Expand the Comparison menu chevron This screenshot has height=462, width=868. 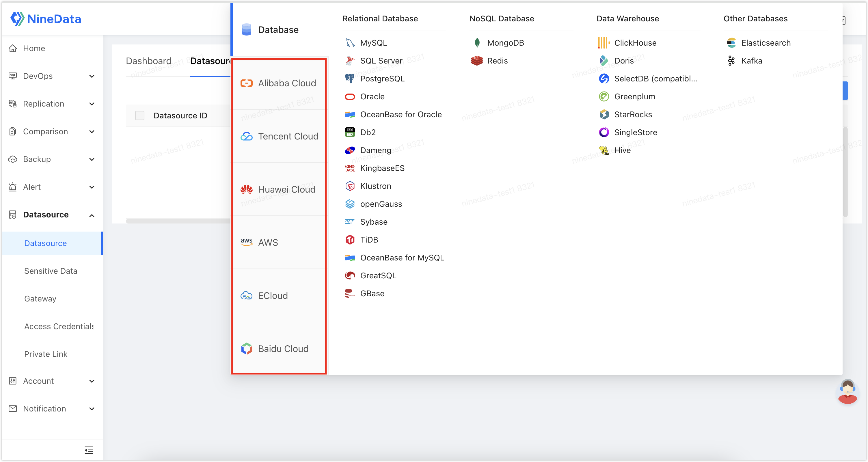point(92,132)
